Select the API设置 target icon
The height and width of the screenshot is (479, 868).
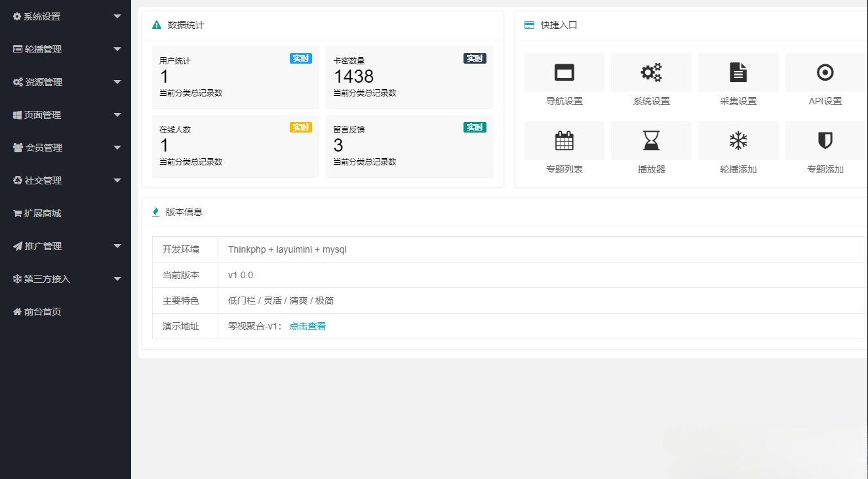824,72
